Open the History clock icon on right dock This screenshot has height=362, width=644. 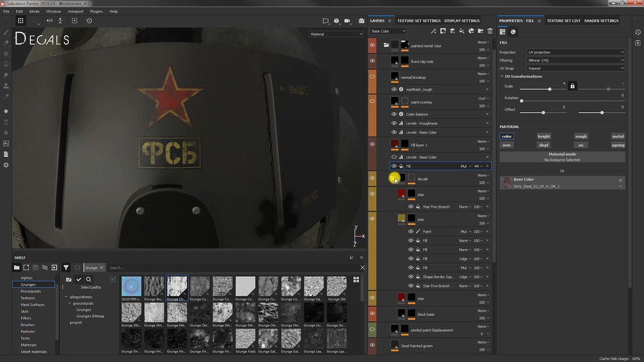tap(638, 32)
